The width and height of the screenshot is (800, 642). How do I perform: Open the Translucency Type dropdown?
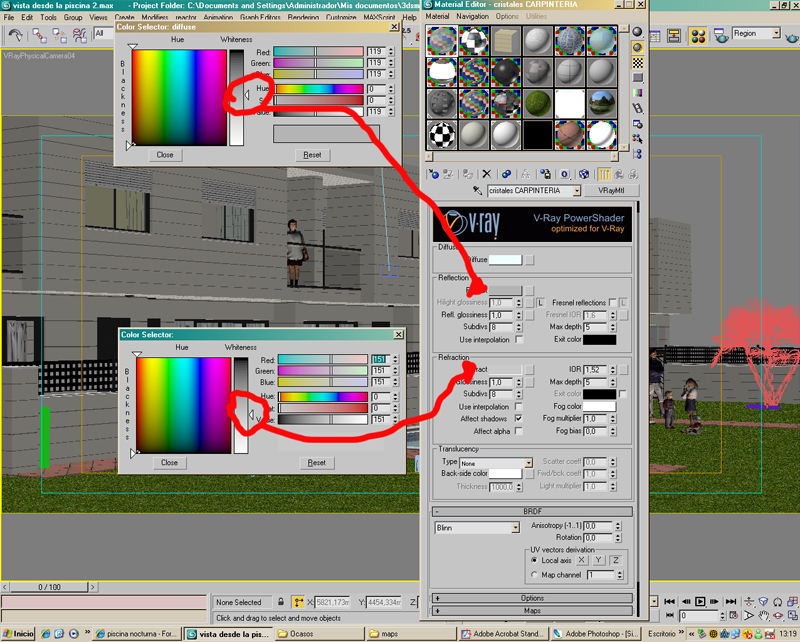529,463
